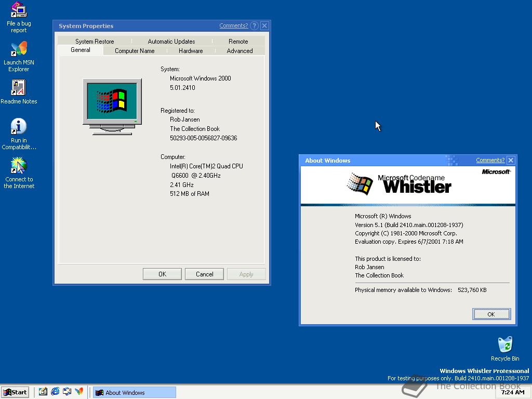Image resolution: width=532 pixels, height=399 pixels.
Task: Click the notes quick launch icon in taskbar
Action: 43,392
